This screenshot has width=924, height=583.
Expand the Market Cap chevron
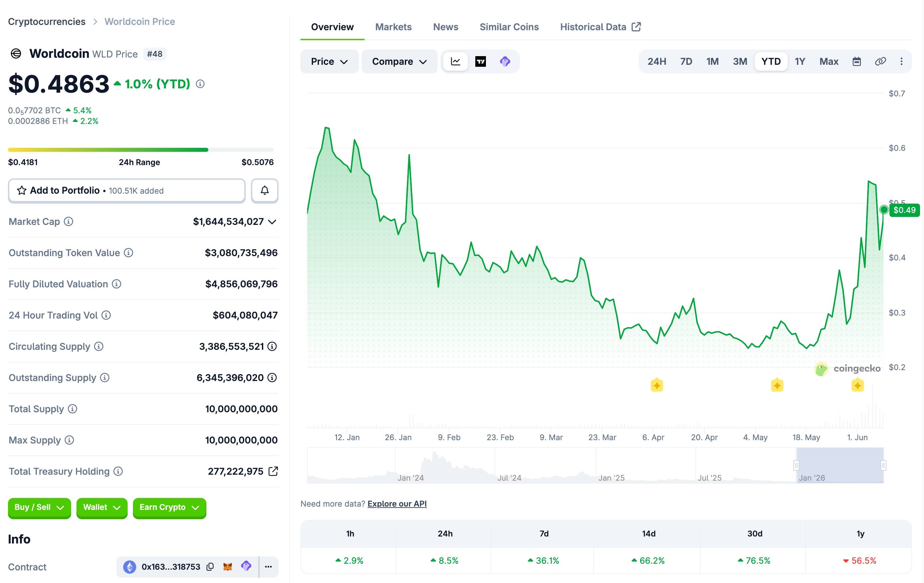272,222
